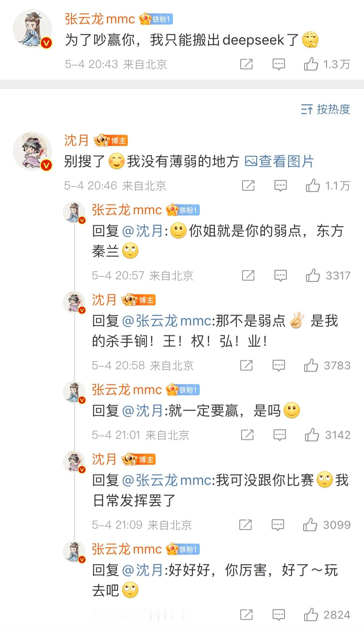Open the 按热度 sort dropdown
Screen dimensions: 364x630
coord(325,109)
